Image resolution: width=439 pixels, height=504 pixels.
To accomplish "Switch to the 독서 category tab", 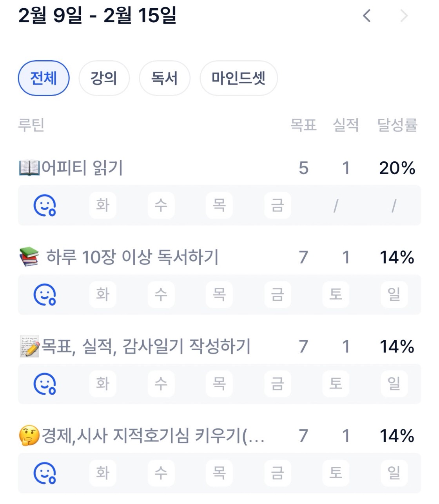I will click(165, 78).
